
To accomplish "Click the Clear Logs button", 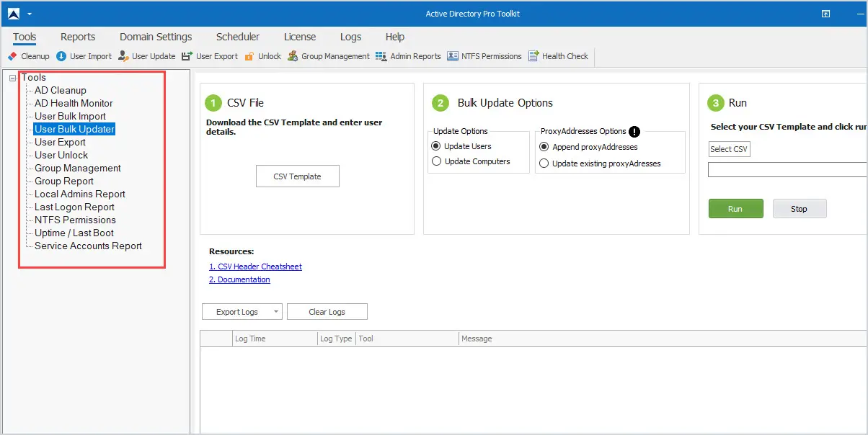I will pyautogui.click(x=327, y=312).
